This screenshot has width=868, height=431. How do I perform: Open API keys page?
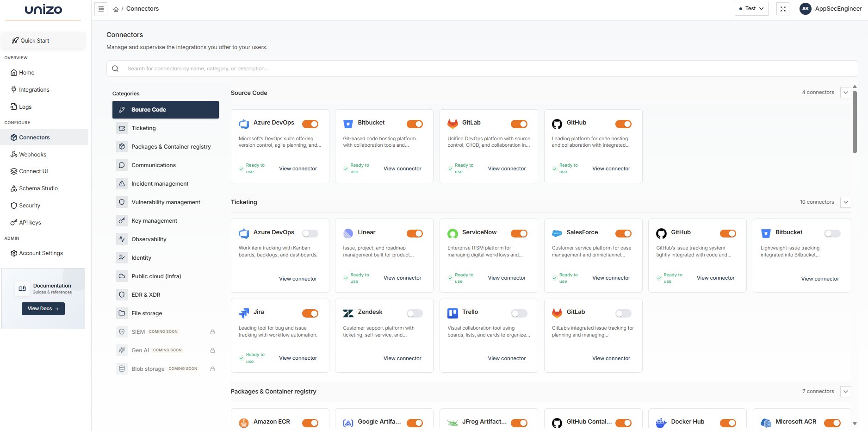click(44, 223)
